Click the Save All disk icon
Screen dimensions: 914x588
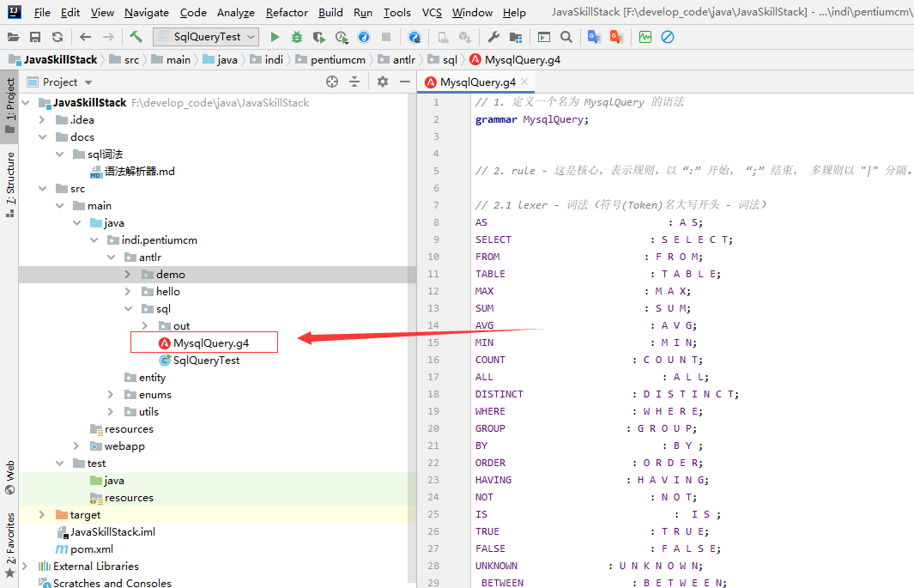tap(35, 37)
